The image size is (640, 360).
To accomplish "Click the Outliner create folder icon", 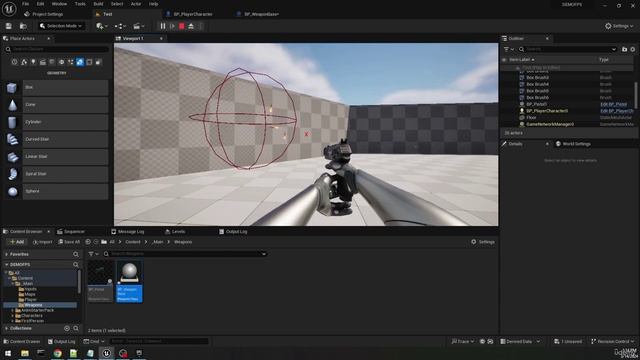I will coord(624,49).
